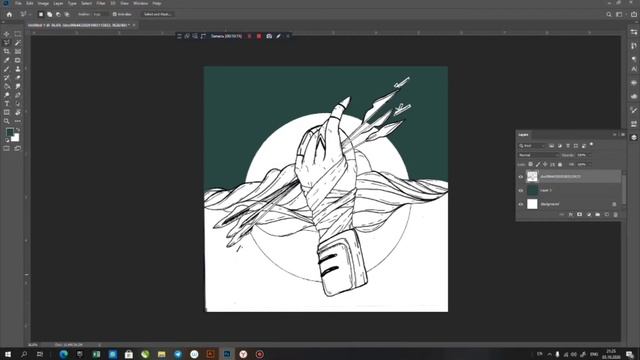Open the search icon at top right
This screenshot has height=360, width=640.
tap(609, 14)
